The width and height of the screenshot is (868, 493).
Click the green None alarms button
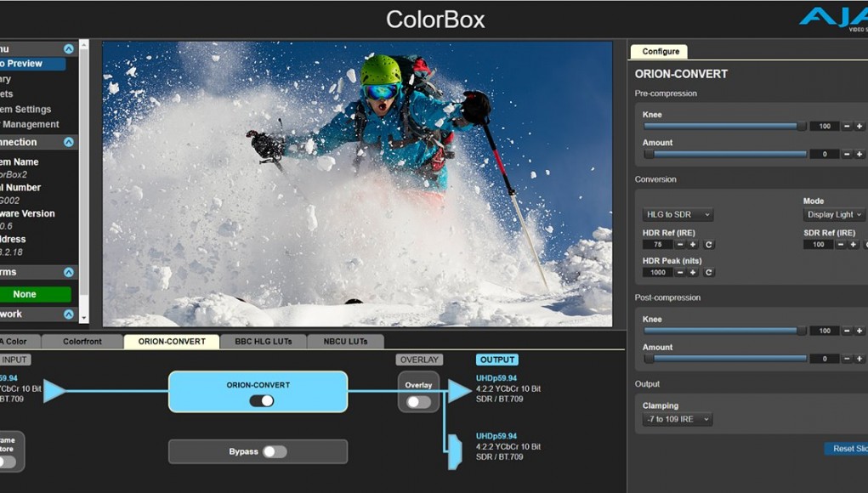coord(35,294)
